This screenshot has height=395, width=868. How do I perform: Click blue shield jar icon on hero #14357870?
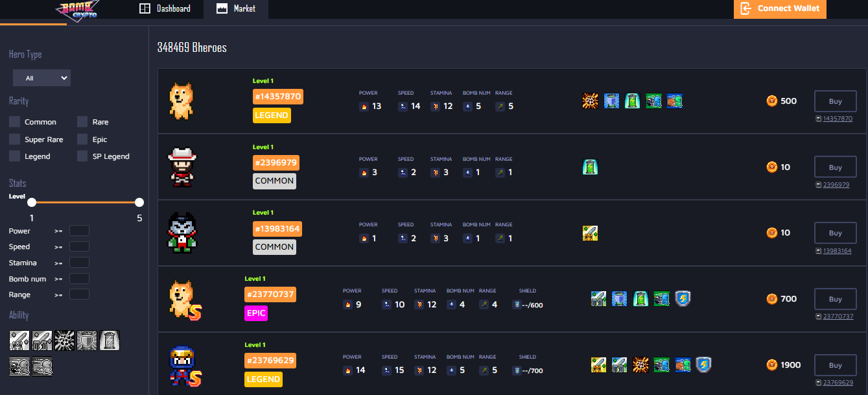coord(611,101)
